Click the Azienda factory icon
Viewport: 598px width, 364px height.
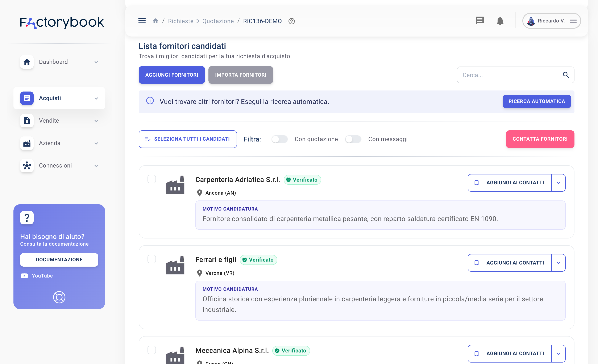click(27, 143)
